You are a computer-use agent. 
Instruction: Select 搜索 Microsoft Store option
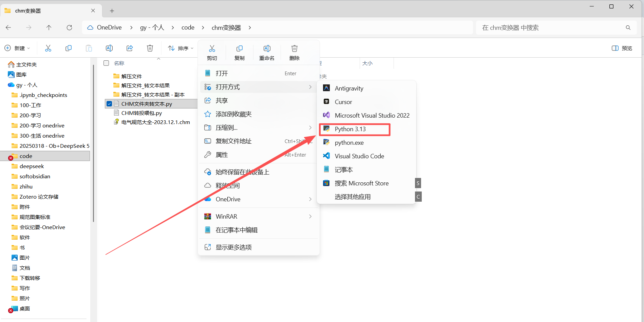tap(361, 183)
